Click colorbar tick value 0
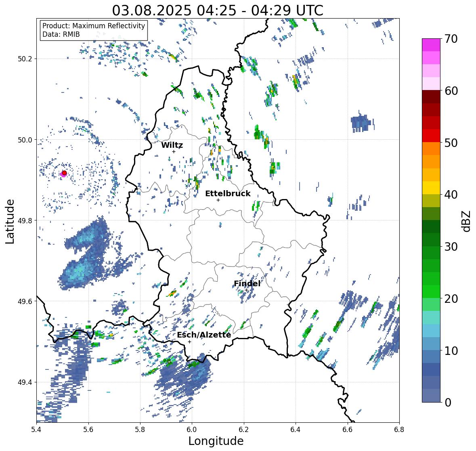This screenshot has width=476, height=451. pyautogui.click(x=448, y=403)
